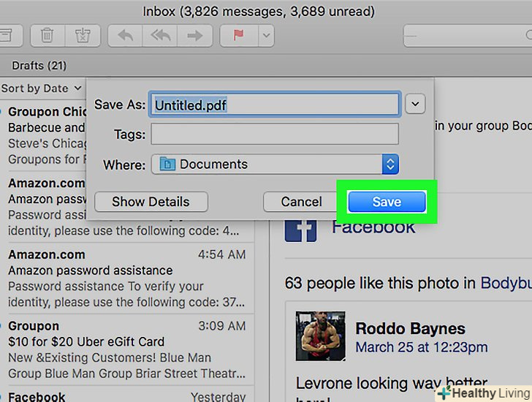Expand the save dialog with chevron button
The image size is (532, 402).
(415, 104)
